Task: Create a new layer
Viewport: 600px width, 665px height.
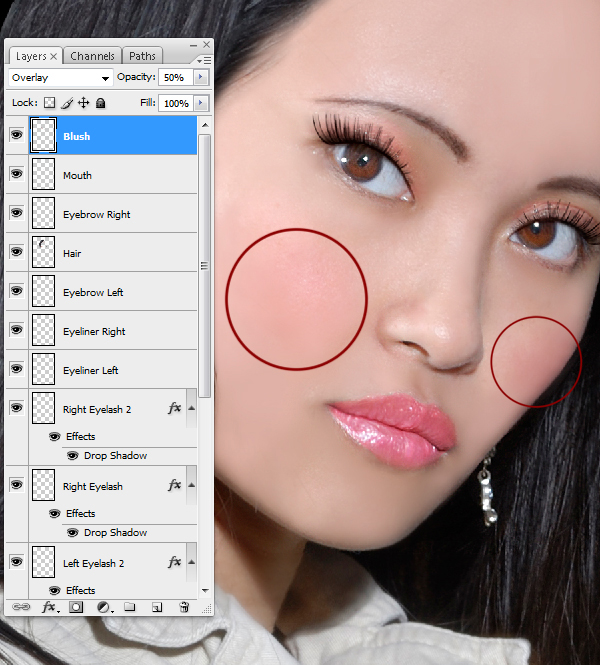Action: pos(157,607)
